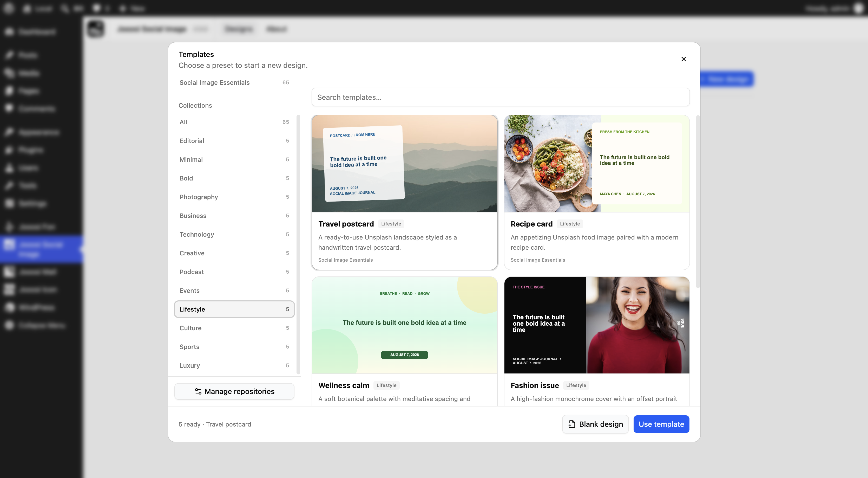Screen dimensions: 868x478
Task: Click the Lifestyle tag beside Recipe card
Action: click(x=570, y=224)
